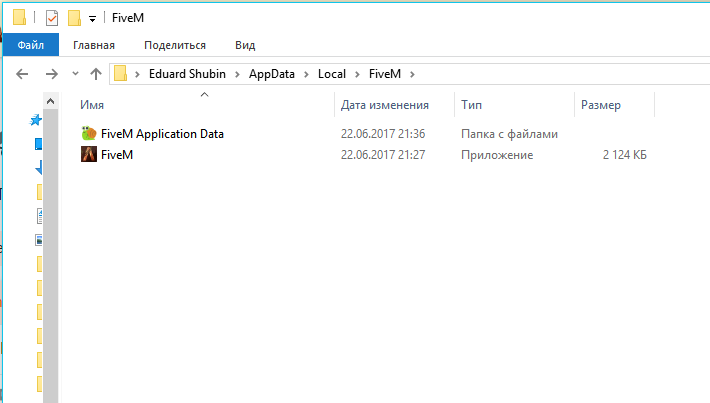The width and height of the screenshot is (710, 403).
Task: Expand chevron after Local in path
Action: click(x=357, y=74)
